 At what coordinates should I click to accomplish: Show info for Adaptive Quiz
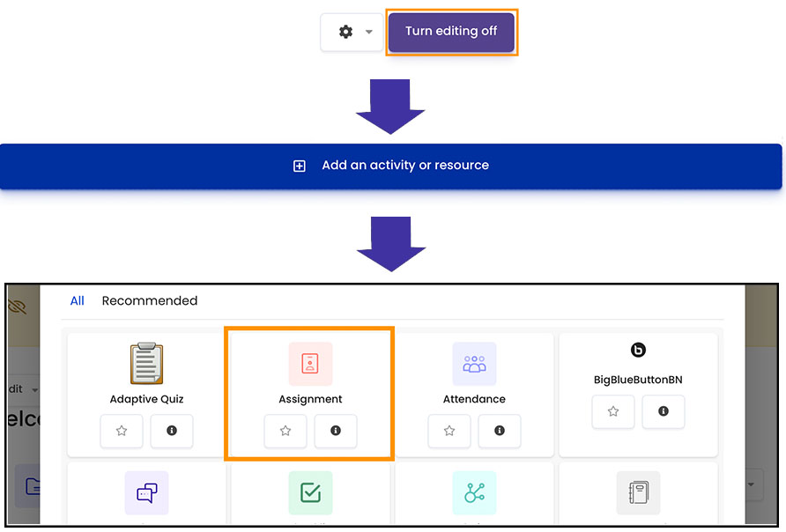[172, 431]
